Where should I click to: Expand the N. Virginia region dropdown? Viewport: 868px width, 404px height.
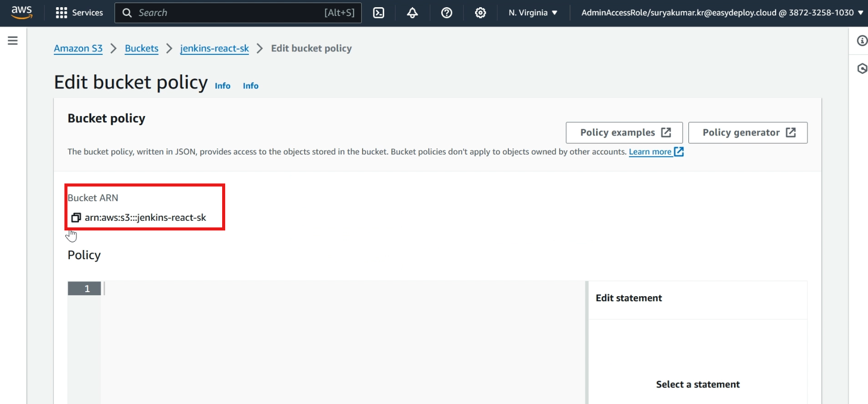point(533,12)
